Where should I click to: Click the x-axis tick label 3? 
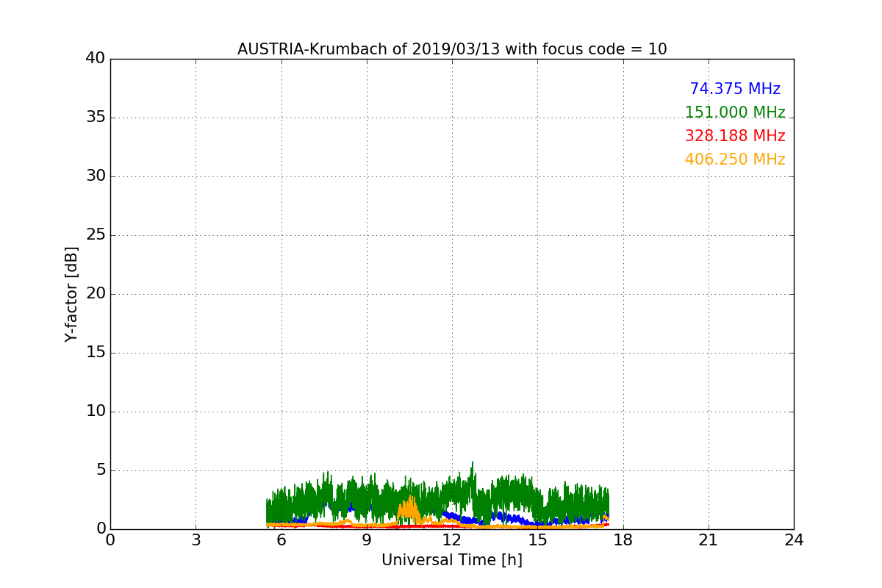pyautogui.click(x=196, y=540)
